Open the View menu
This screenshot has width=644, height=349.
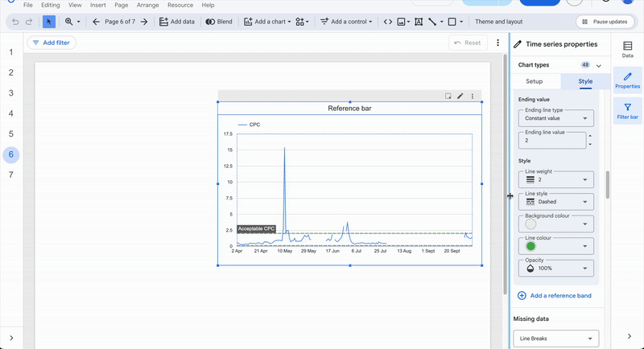pyautogui.click(x=75, y=5)
